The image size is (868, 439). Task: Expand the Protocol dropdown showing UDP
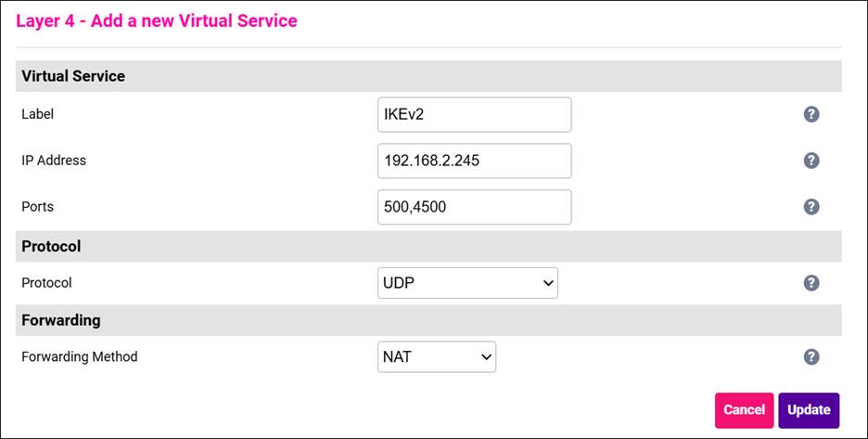[467, 283]
